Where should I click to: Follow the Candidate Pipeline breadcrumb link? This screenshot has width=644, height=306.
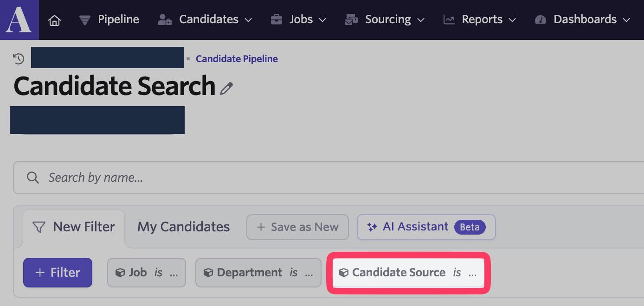pos(237,59)
